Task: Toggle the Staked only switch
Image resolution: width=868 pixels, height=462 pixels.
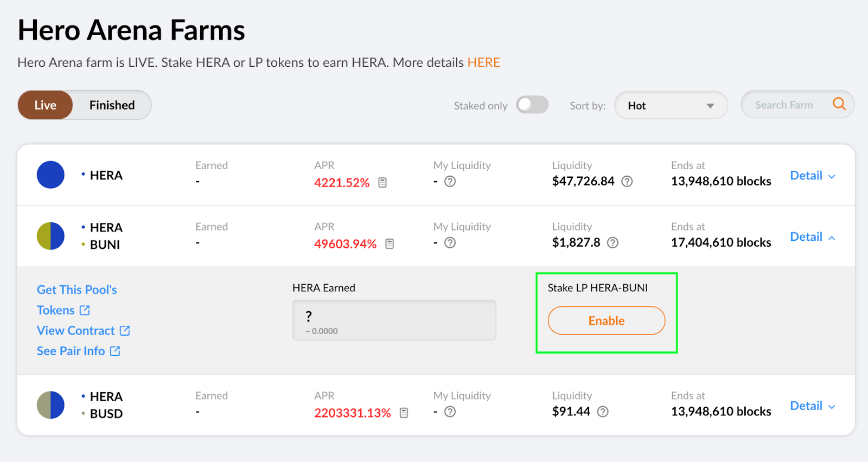Action: (x=532, y=105)
